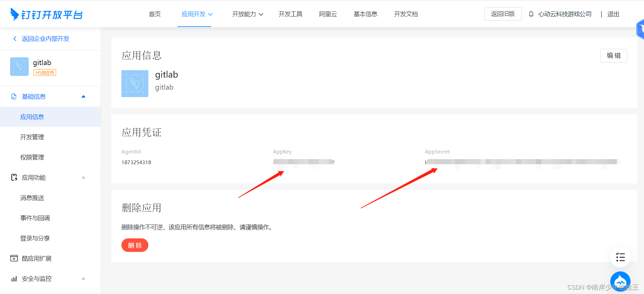The width and height of the screenshot is (644, 294).
Task: Click the 应用凭证 section heading
Action: click(x=142, y=132)
